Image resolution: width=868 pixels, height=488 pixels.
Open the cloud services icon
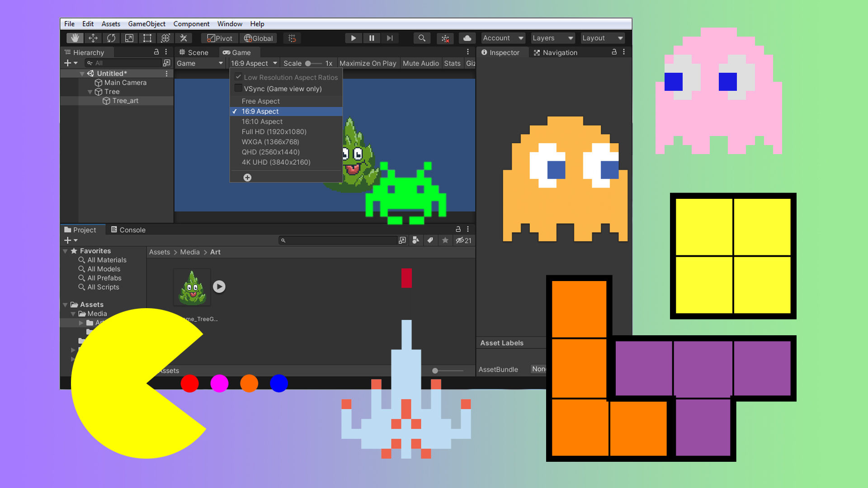pos(467,38)
